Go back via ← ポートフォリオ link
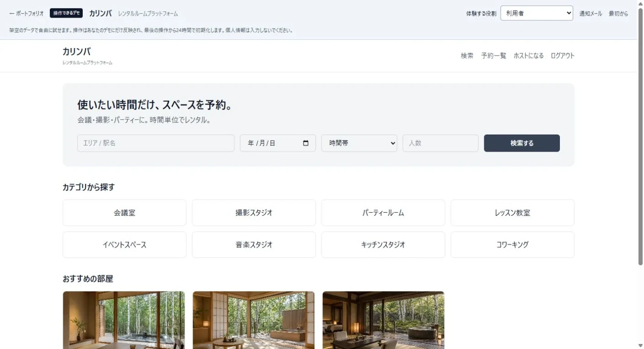Viewport: 644px width, 349px height. [x=27, y=13]
